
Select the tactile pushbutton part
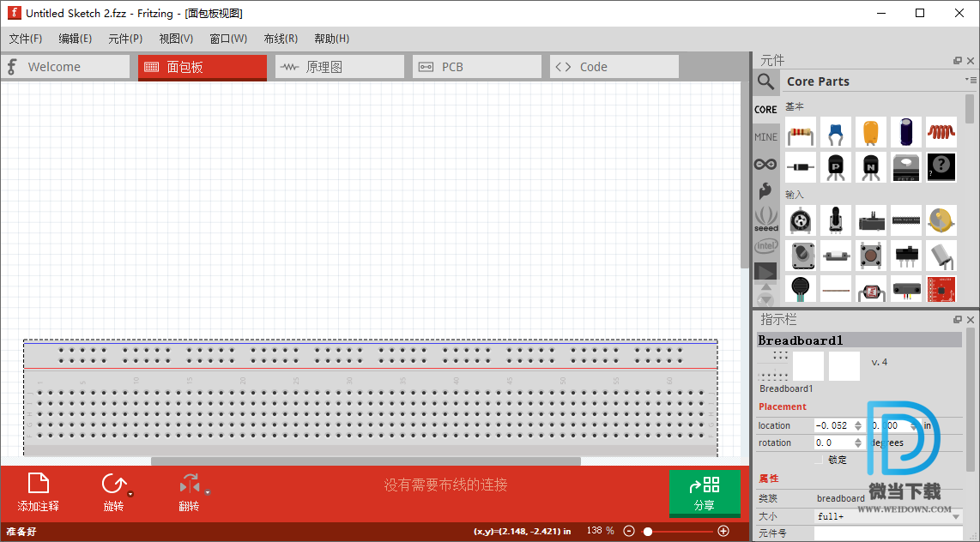click(871, 256)
